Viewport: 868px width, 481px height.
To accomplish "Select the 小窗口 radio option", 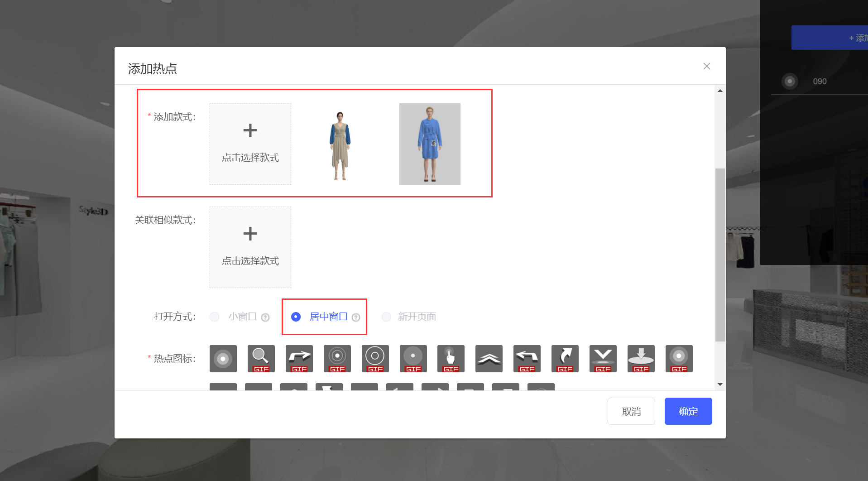I will pyautogui.click(x=215, y=317).
